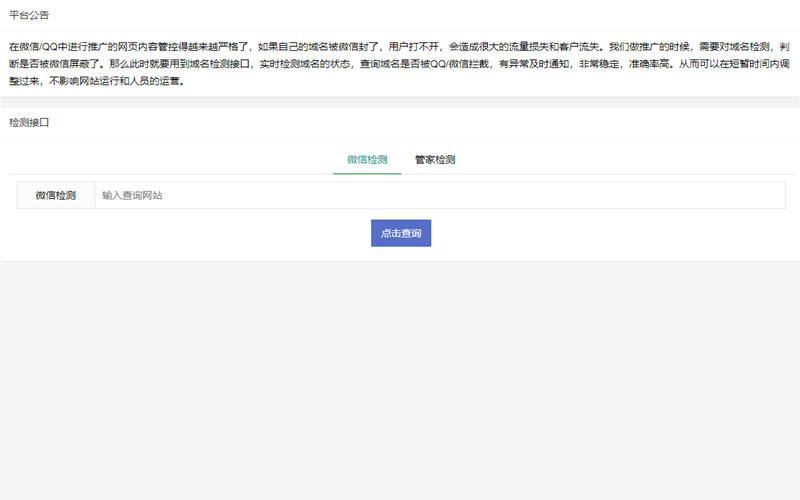Viewport: 800px width, 500px height.
Task: Click the 点击查询 button
Action: point(401,233)
